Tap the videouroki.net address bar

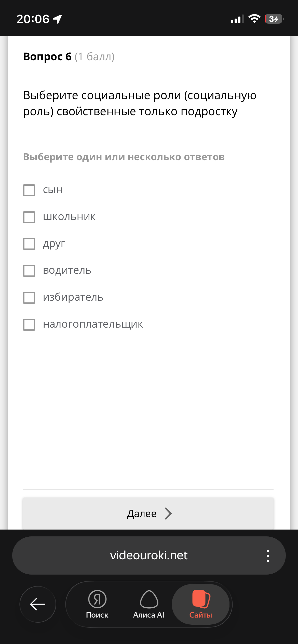(x=149, y=555)
